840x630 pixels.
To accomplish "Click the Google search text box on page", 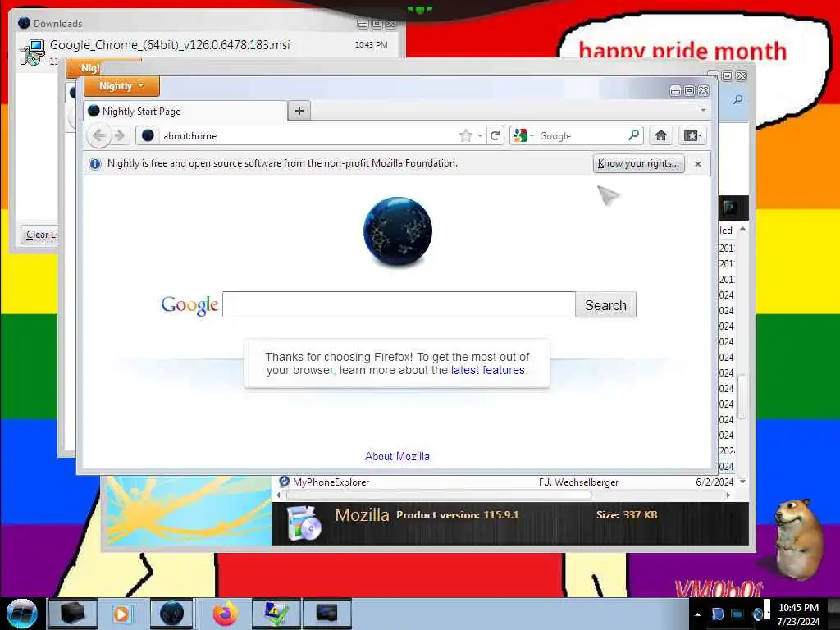I will pyautogui.click(x=399, y=304).
